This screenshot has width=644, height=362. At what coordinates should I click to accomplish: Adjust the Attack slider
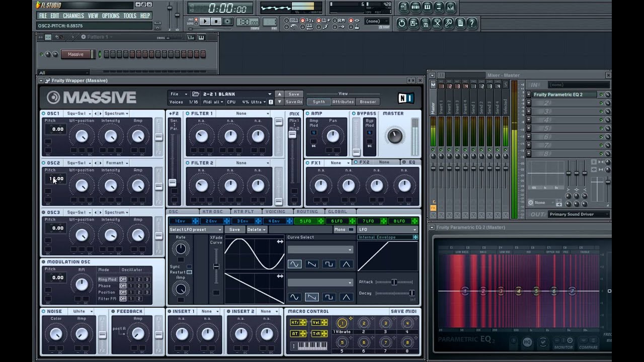tap(394, 282)
